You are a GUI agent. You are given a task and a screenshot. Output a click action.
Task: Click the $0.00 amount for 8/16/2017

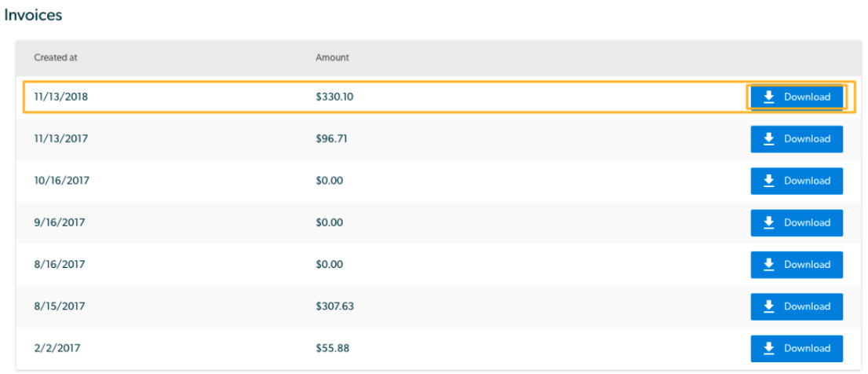330,265
